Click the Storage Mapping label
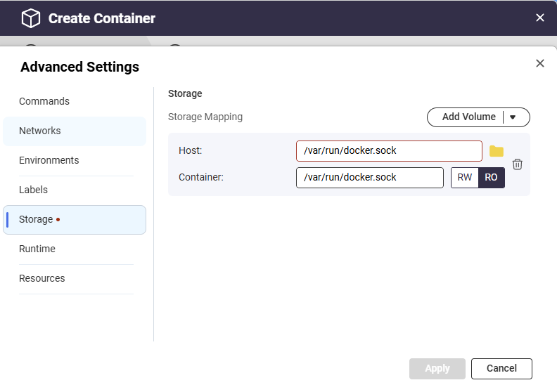Image resolution: width=557 pixels, height=392 pixels. pos(205,117)
